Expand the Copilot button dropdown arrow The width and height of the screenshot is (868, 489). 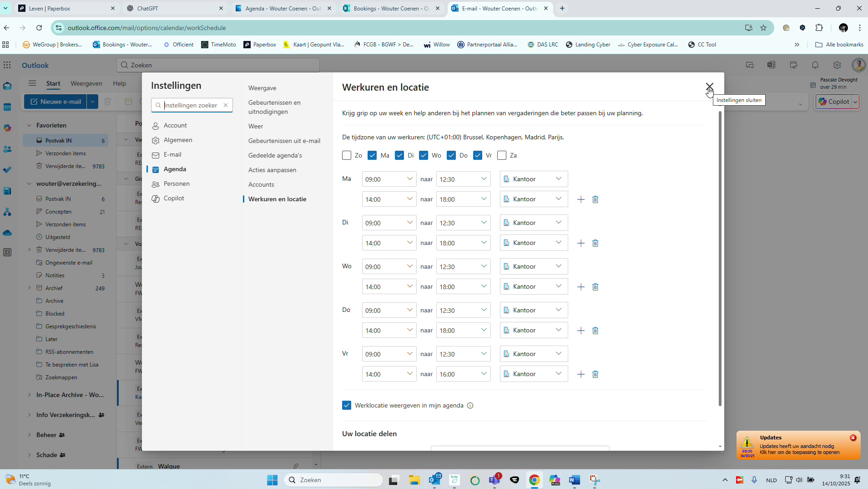[x=855, y=102]
